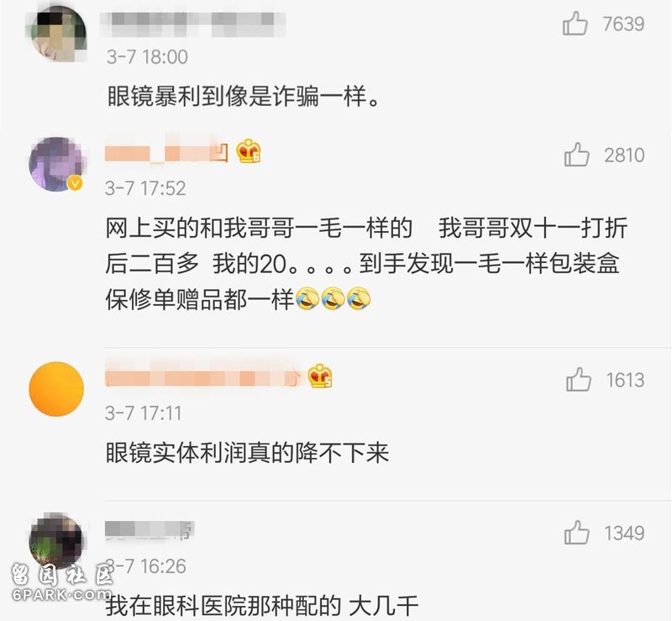Click the level 5 crown badge
672x621 pixels.
320,376
